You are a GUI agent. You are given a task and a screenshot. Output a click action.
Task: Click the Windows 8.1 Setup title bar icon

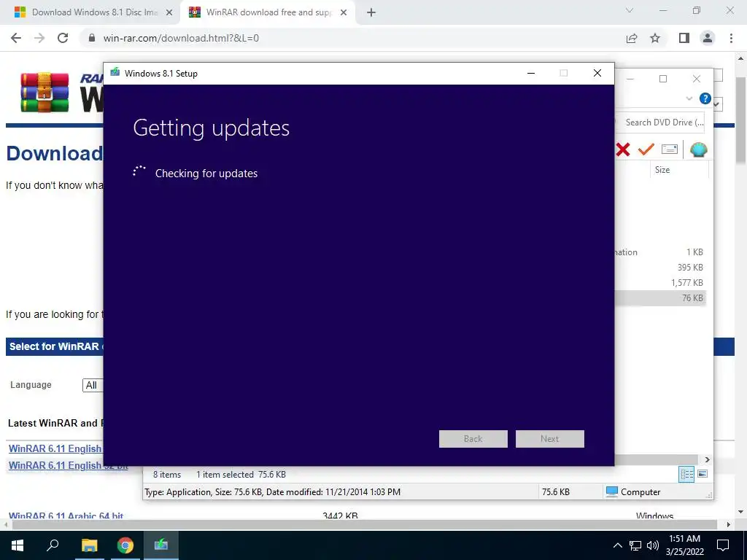[x=115, y=73]
